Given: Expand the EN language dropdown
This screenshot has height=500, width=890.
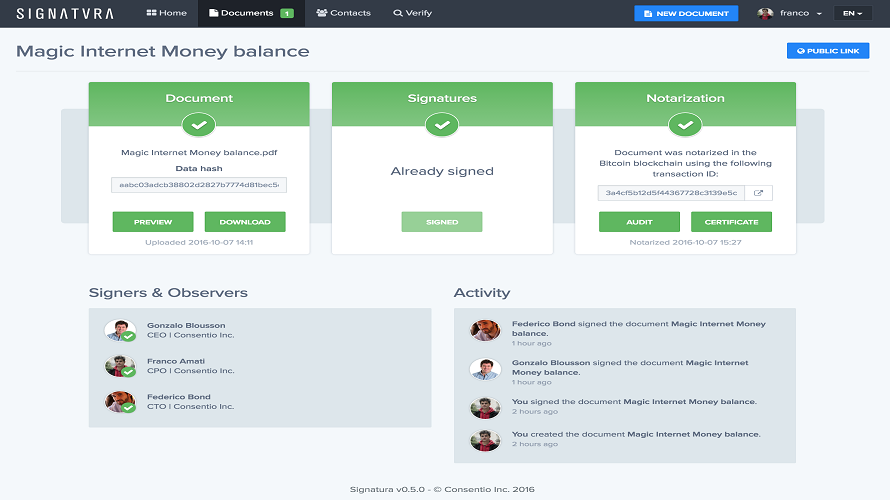Looking at the screenshot, I should (852, 13).
